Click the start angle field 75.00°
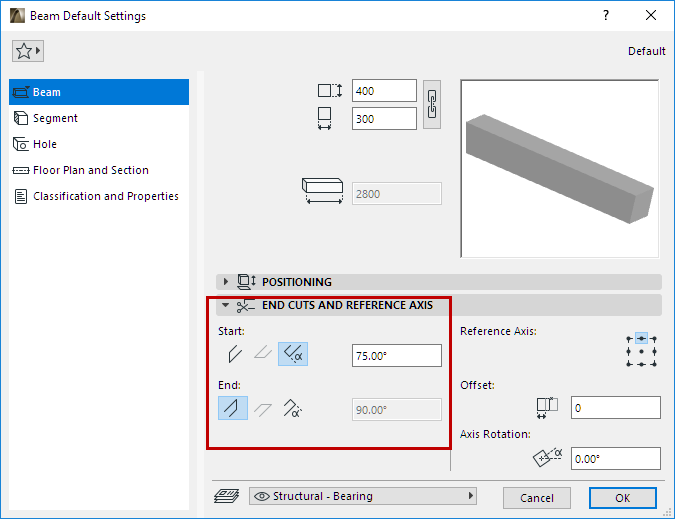Viewport: 675px width, 519px height. [396, 355]
